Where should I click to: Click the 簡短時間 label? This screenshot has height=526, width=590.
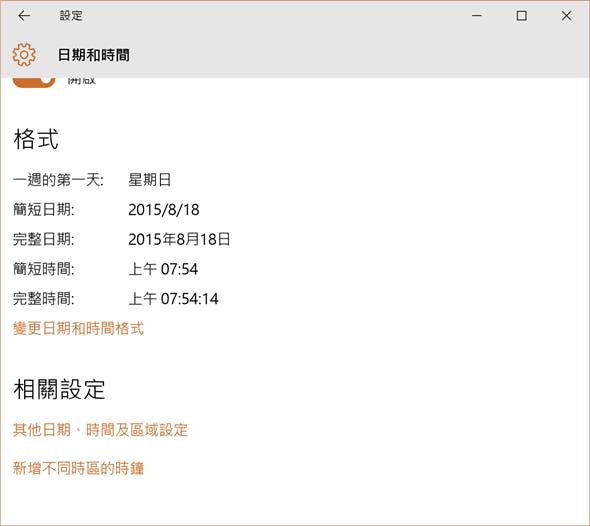tap(44, 269)
